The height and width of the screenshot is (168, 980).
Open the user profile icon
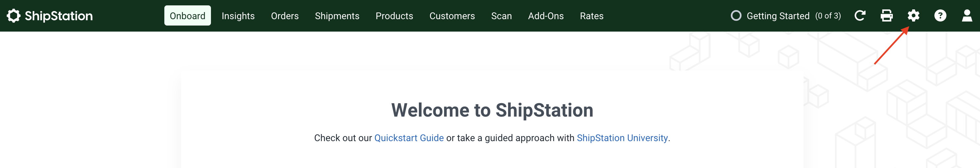tap(967, 15)
